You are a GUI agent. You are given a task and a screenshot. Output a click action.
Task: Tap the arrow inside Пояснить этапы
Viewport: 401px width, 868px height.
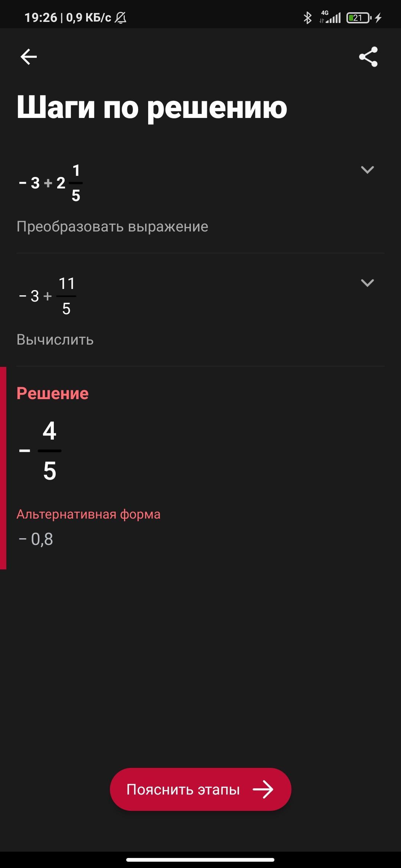(263, 789)
